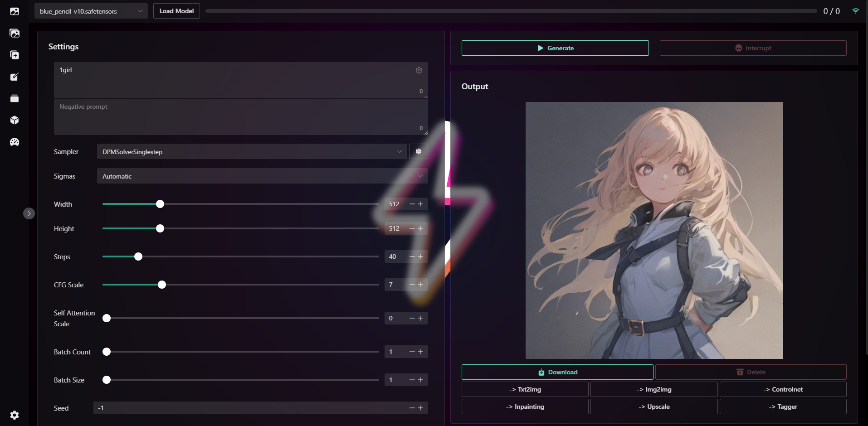Open the Sampler dropdown
The height and width of the screenshot is (426, 868).
tap(252, 151)
